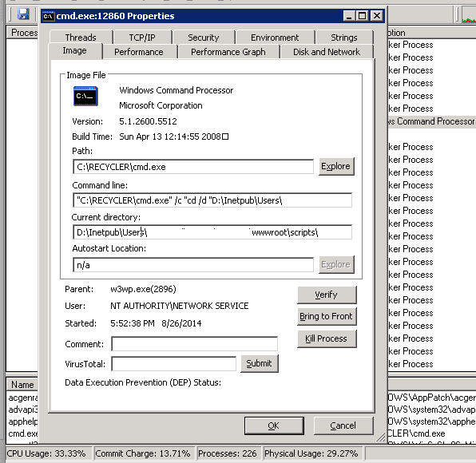Open the Performance tab
This screenshot has height=463, width=476.
(139, 52)
